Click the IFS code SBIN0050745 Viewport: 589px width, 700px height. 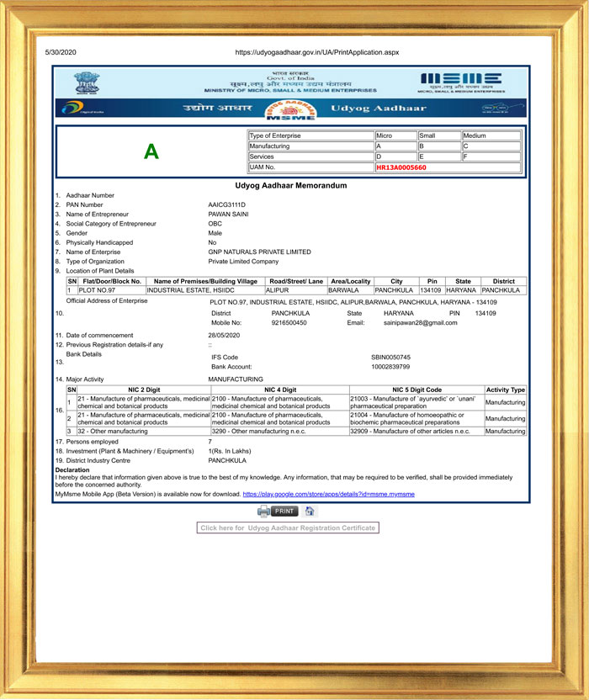390,357
